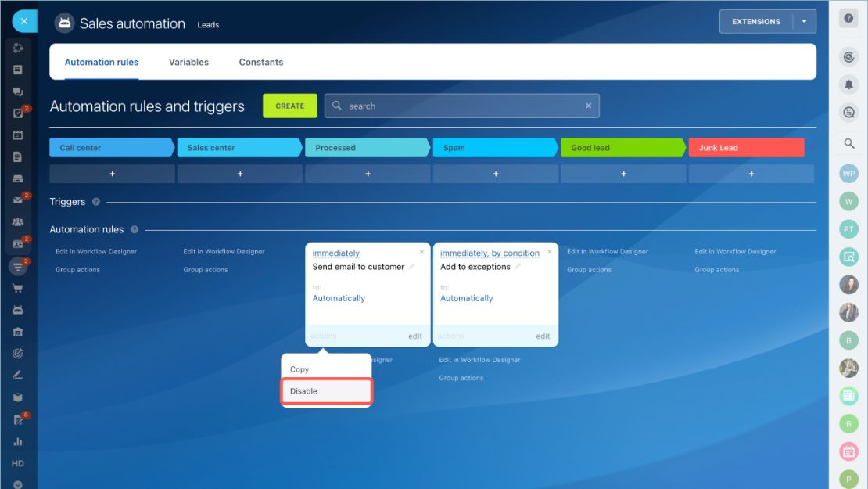Image resolution: width=868 pixels, height=489 pixels.
Task: Open Group actions under Junk Lead column
Action: coord(717,270)
